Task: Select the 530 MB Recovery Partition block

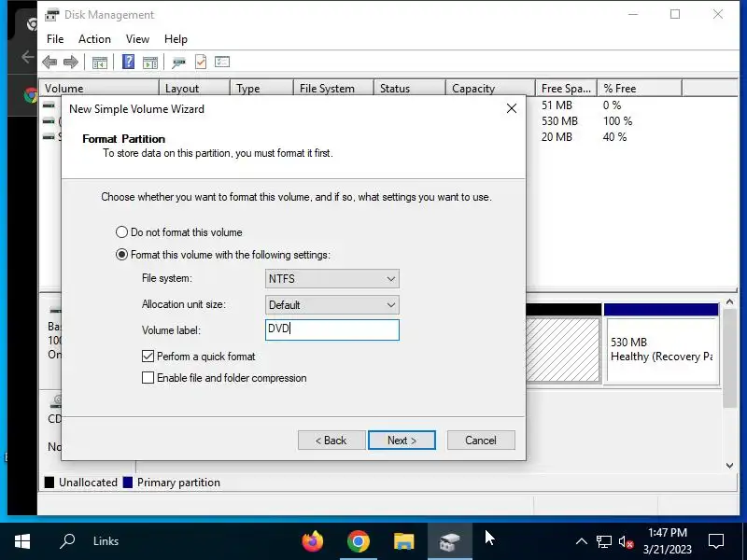Action: point(662,349)
